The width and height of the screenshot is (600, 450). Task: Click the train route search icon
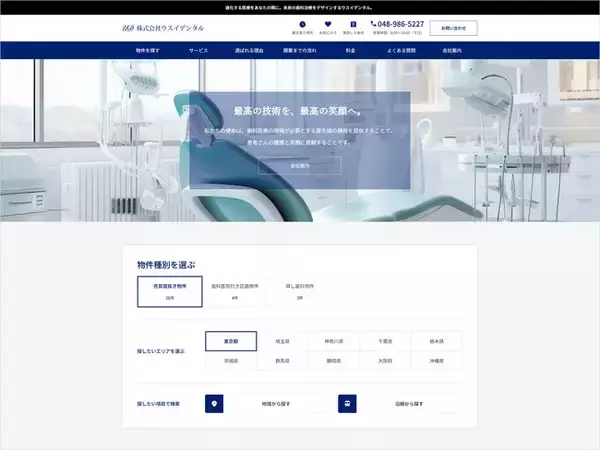point(346,404)
